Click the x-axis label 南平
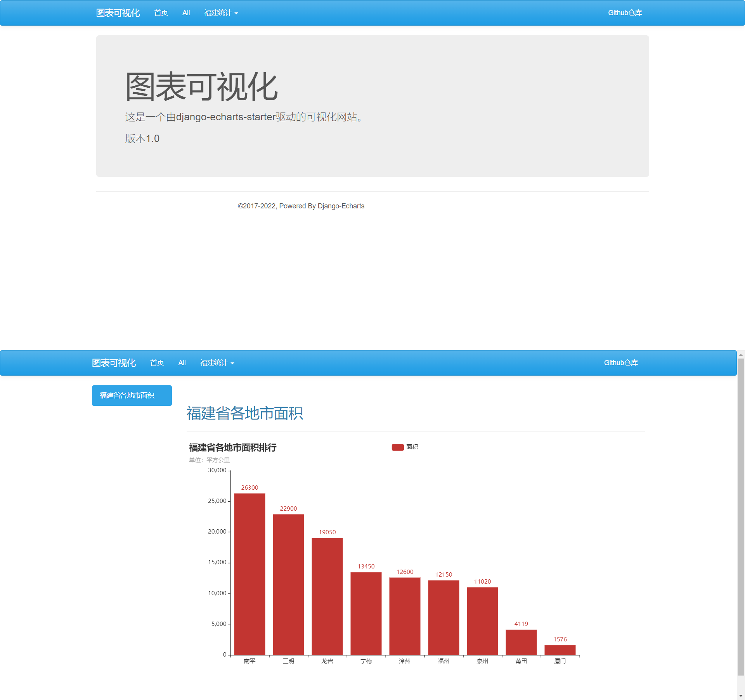Screen dimensions: 745x700 (249, 661)
